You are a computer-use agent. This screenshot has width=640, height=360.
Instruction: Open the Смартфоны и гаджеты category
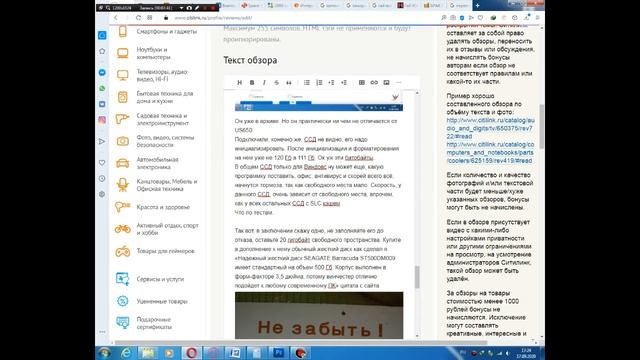pos(167,31)
